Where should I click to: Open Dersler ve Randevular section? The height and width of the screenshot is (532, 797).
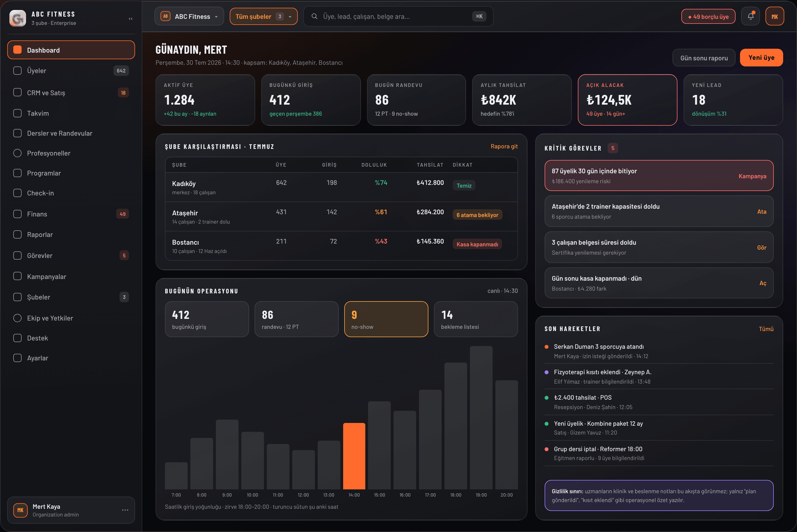pos(71,133)
